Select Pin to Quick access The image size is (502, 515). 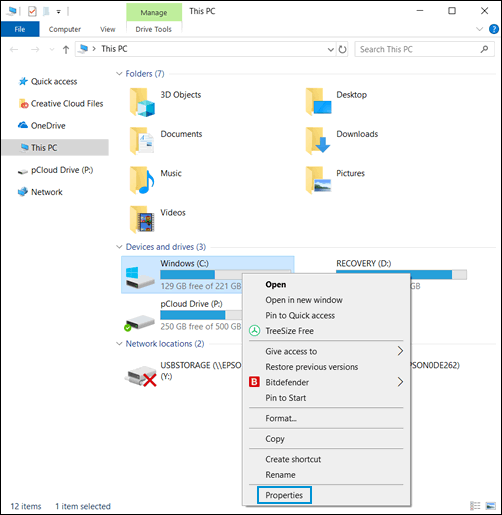pos(300,315)
